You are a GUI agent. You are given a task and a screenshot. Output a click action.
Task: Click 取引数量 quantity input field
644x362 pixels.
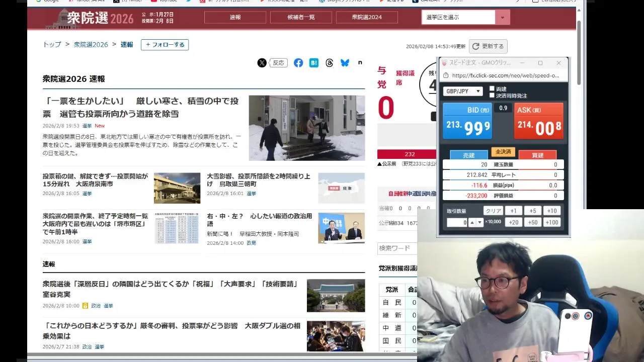[x=457, y=222]
